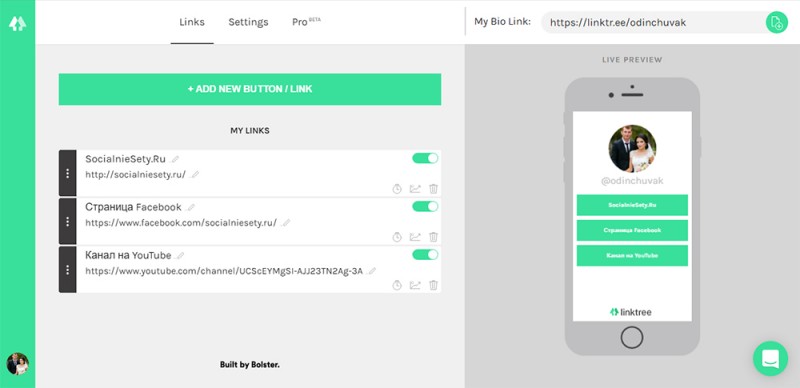Open schedule timer for Канал на YouTube link

pos(397,285)
